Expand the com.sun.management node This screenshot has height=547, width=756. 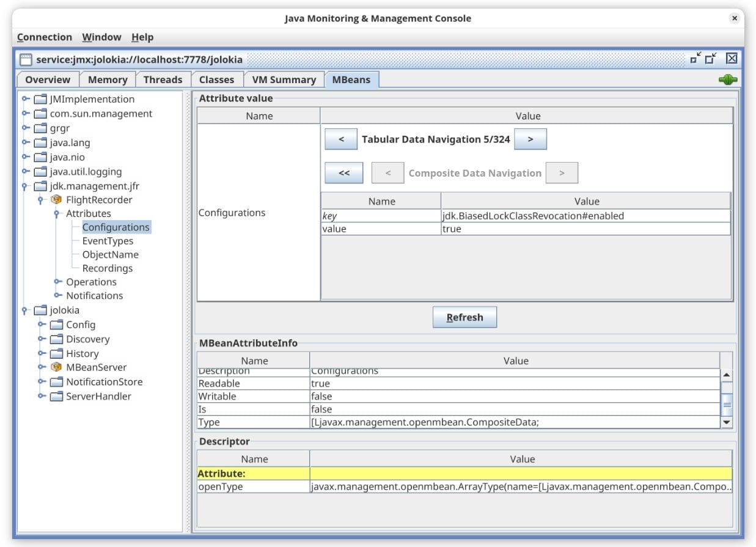pyautogui.click(x=26, y=114)
